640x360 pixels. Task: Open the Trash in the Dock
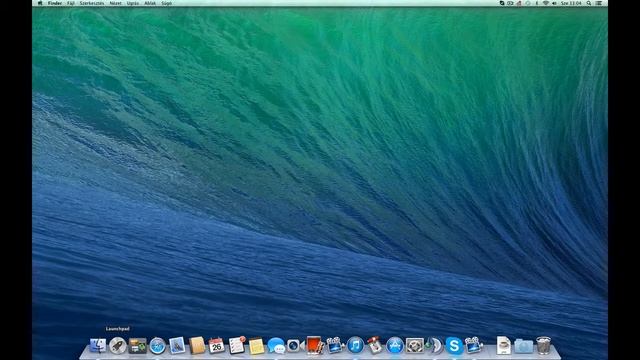(543, 346)
